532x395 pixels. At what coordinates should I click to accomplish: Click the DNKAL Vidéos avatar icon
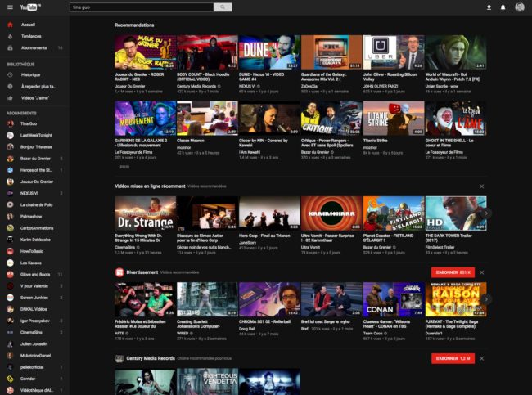(10, 309)
